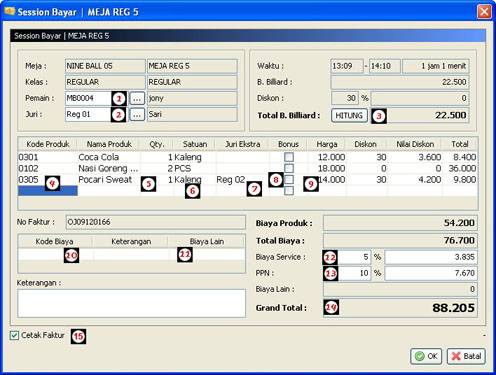Click the Biaya Produk value 54.200

[x=459, y=223]
